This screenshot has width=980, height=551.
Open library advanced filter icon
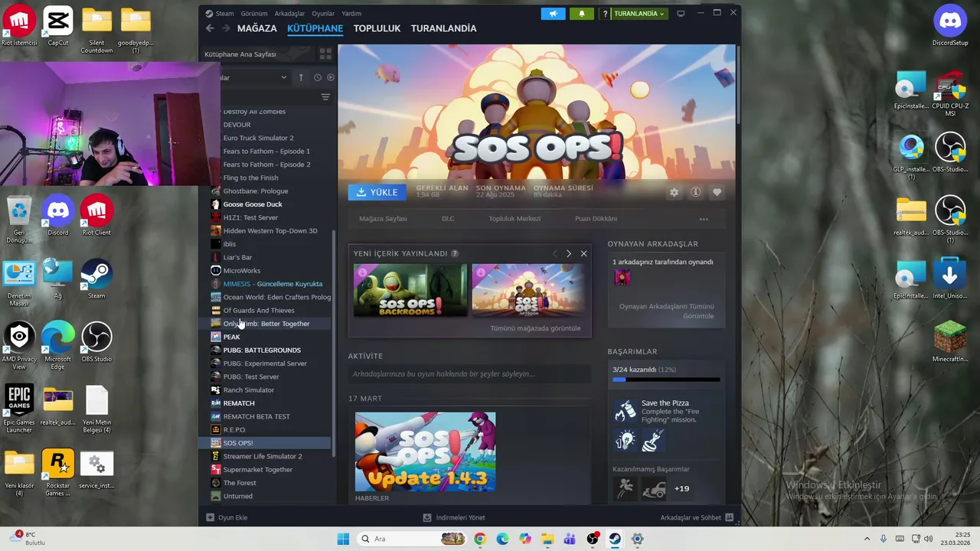coord(325,97)
